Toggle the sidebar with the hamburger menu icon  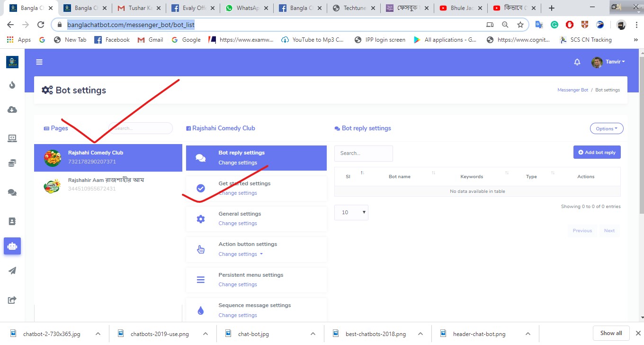coord(39,62)
